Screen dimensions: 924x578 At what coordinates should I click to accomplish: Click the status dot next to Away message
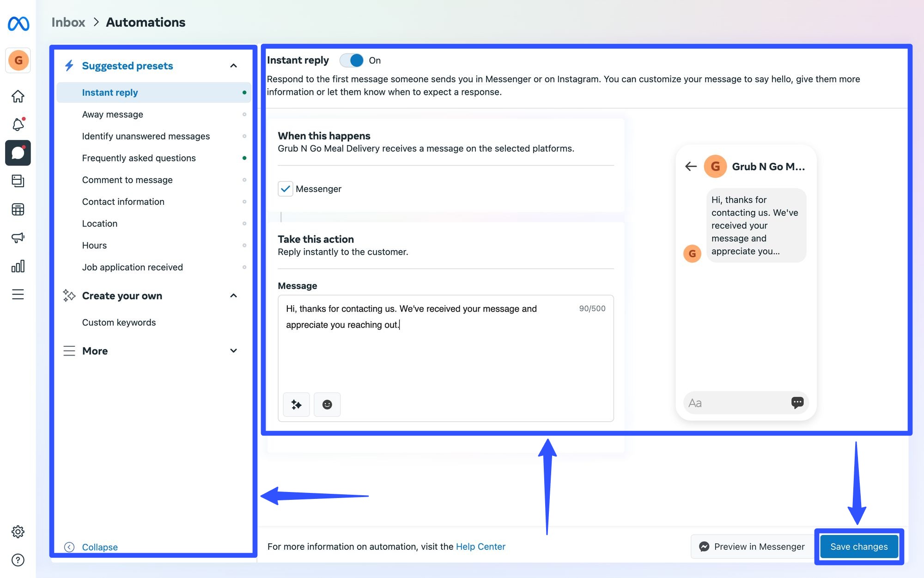pyautogui.click(x=244, y=114)
